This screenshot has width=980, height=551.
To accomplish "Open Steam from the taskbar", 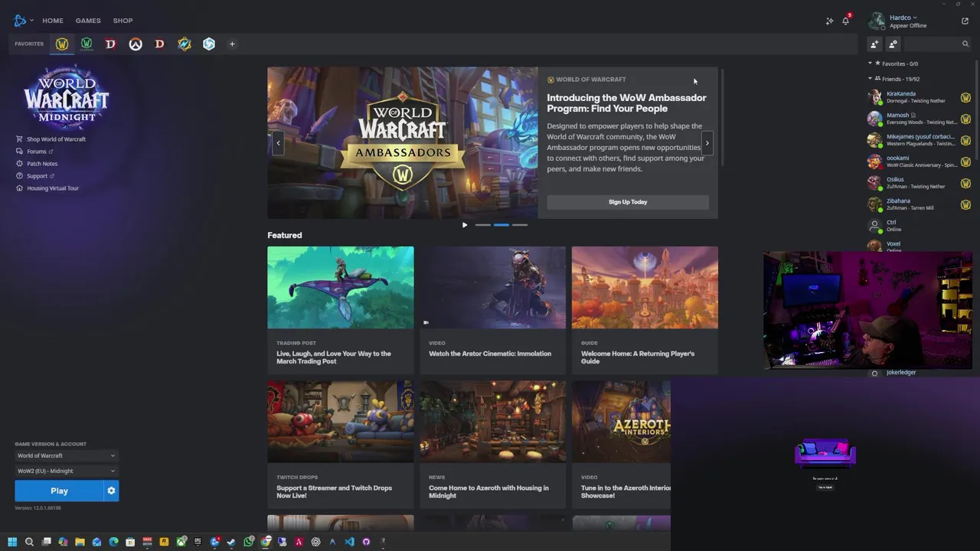I will [x=231, y=542].
